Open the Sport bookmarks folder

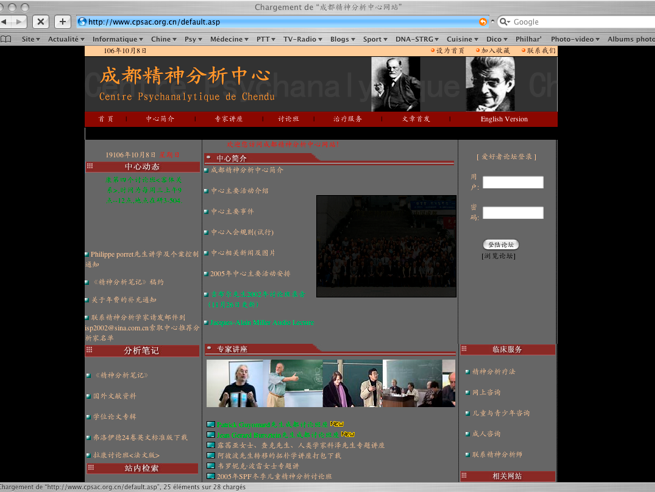[x=375, y=39]
